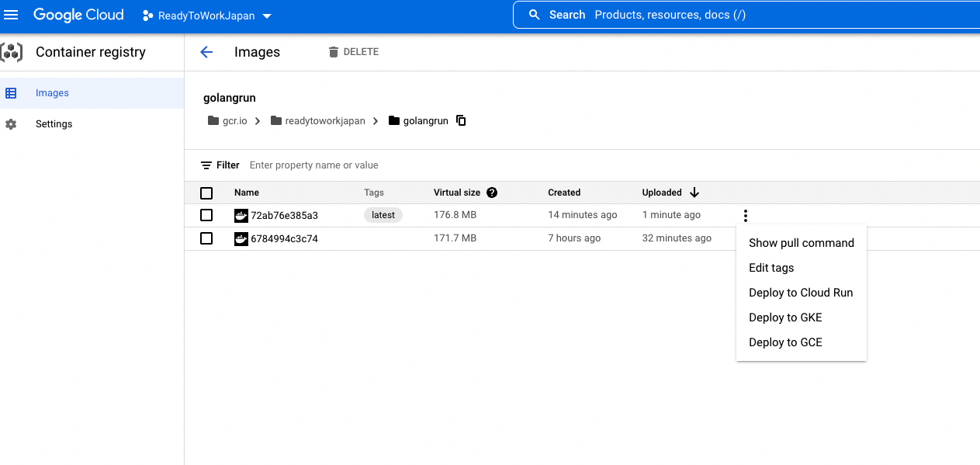980x465 pixels.
Task: Click the 7 hours ago created cell
Action: 574,238
